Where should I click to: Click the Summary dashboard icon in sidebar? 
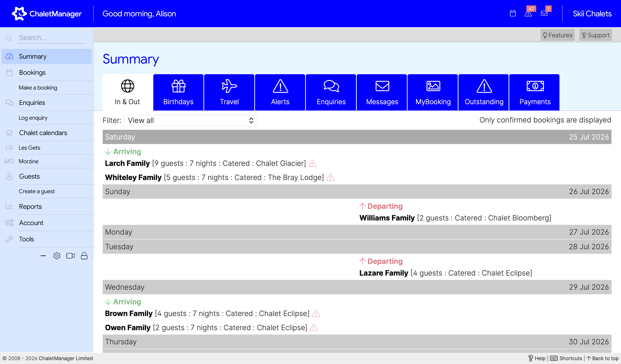[9, 56]
